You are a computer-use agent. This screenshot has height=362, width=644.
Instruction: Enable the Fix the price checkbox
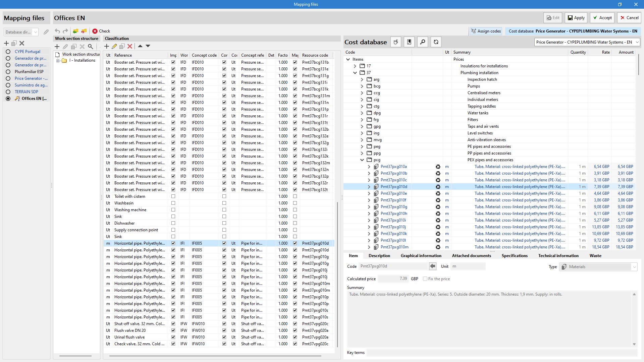(425, 279)
